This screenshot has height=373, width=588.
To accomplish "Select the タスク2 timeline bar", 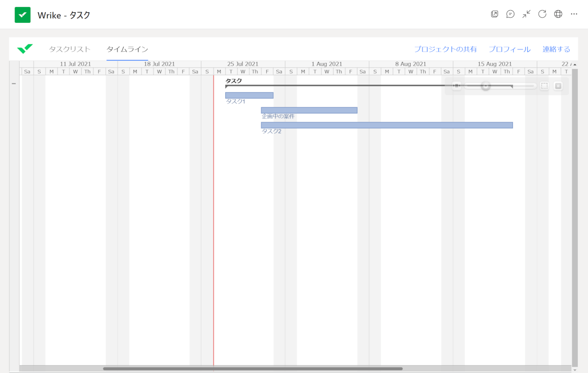I will (x=387, y=125).
